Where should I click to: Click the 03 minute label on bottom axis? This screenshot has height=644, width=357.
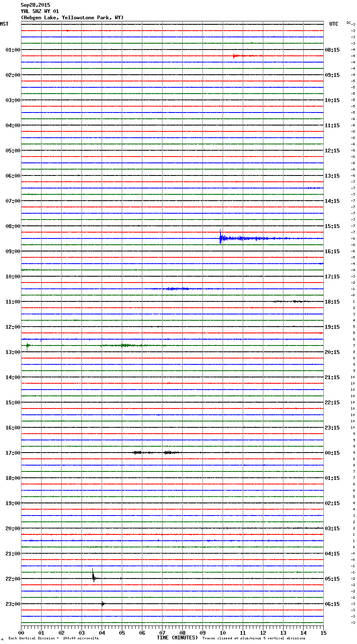tap(81, 633)
